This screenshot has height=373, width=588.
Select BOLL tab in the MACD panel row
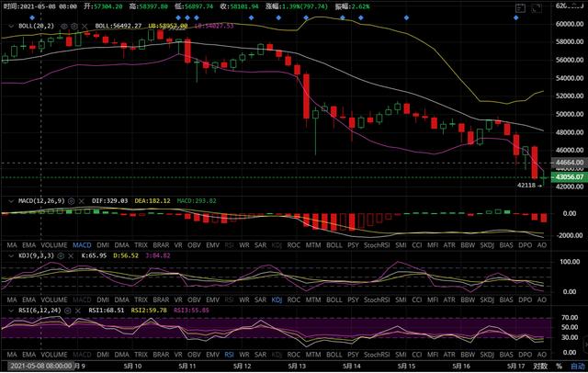click(x=334, y=245)
